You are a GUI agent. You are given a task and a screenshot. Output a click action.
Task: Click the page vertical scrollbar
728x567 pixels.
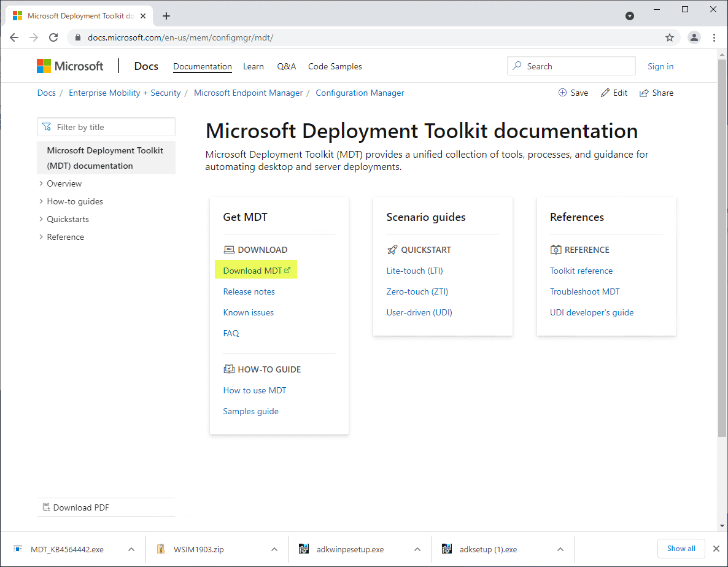coord(722,245)
